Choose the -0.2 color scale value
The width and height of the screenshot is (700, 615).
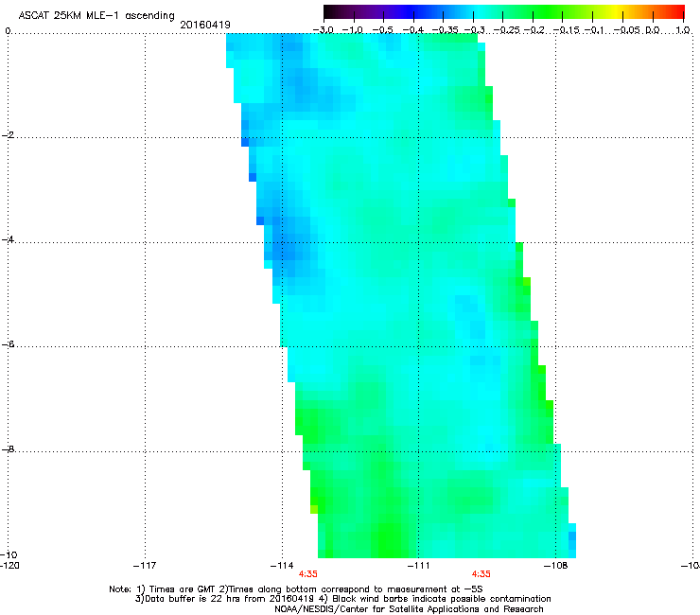click(534, 30)
